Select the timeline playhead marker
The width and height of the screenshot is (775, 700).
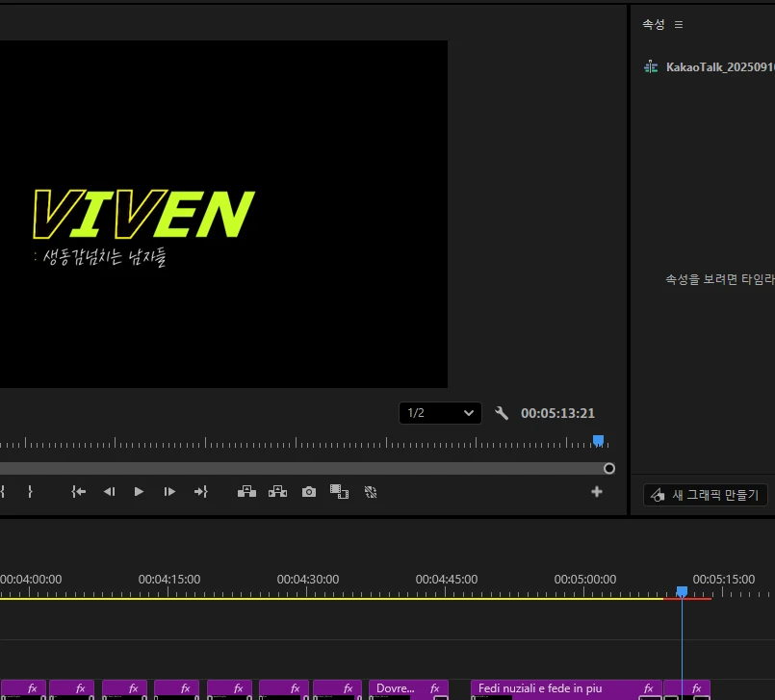click(682, 591)
